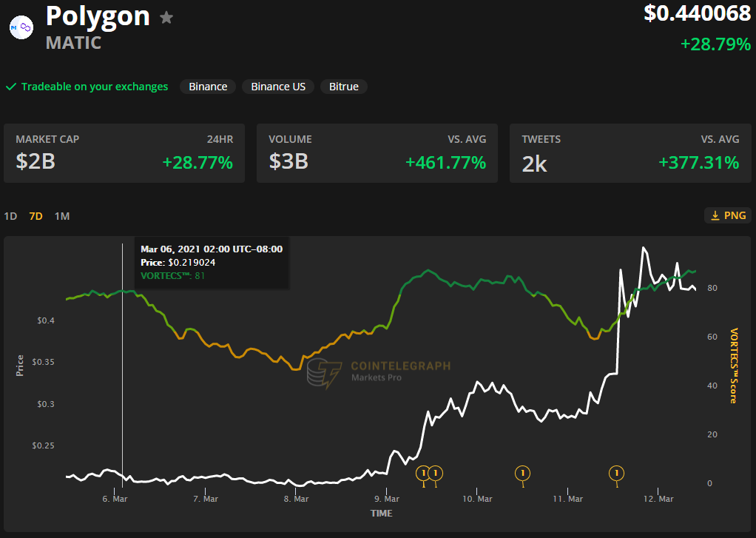Click the Tweets stat card
The width and height of the screenshot is (756, 538).
630,152
